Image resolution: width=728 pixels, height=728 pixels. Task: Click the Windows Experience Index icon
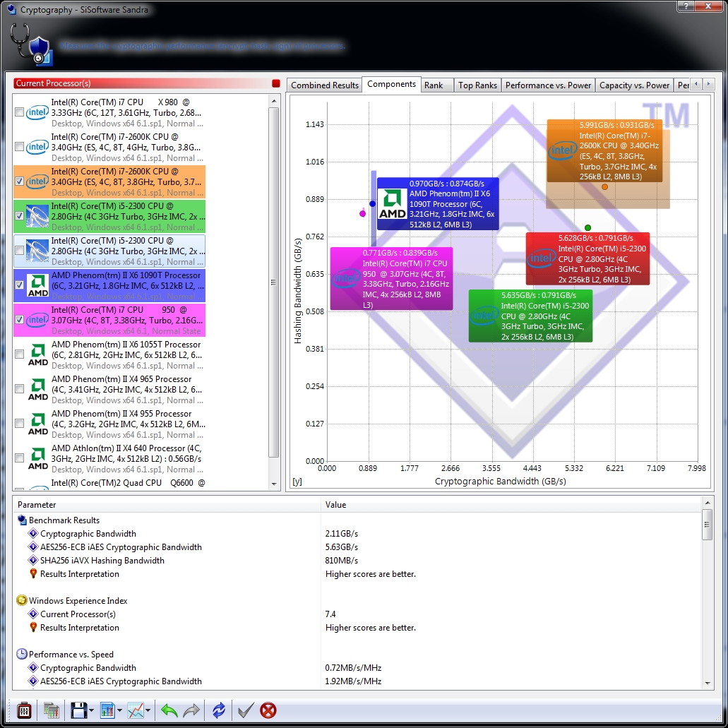click(x=22, y=600)
